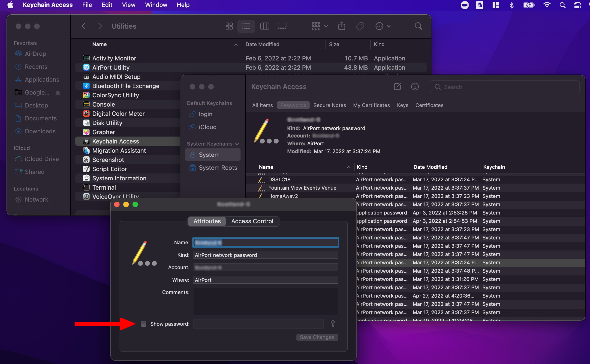Open the Finder group-by dropdown
590x364 pixels.
(319, 26)
